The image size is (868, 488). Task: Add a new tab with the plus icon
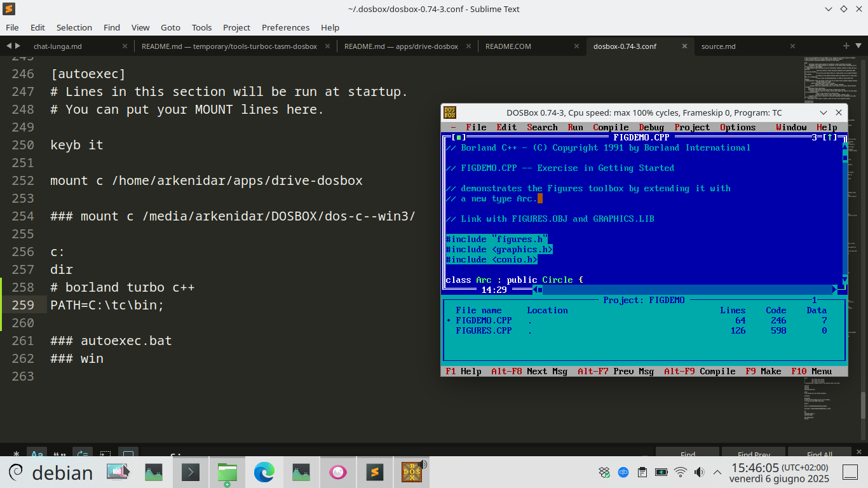tap(846, 46)
